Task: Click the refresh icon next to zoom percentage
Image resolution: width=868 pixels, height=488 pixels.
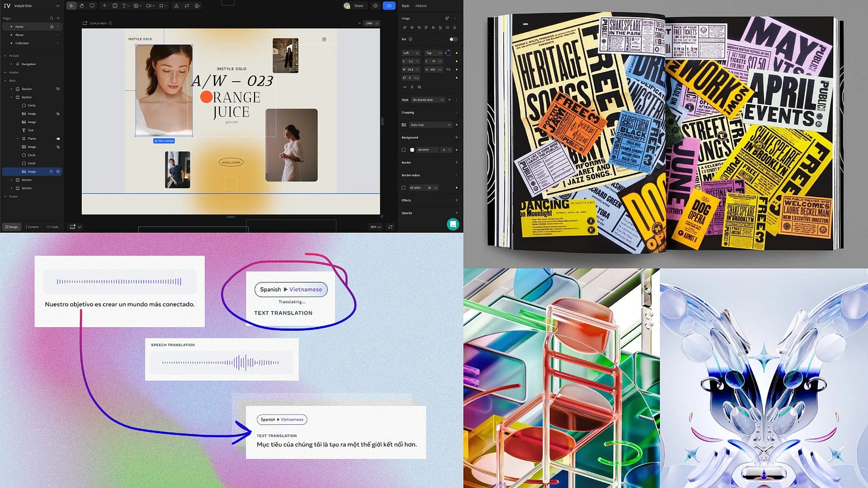Action: click(x=390, y=226)
